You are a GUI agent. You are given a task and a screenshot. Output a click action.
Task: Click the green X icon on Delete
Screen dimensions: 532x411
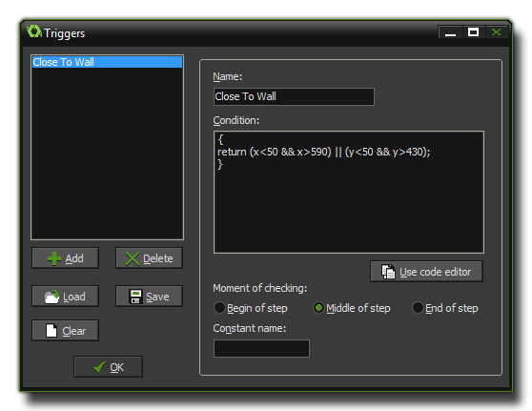pyautogui.click(x=133, y=258)
